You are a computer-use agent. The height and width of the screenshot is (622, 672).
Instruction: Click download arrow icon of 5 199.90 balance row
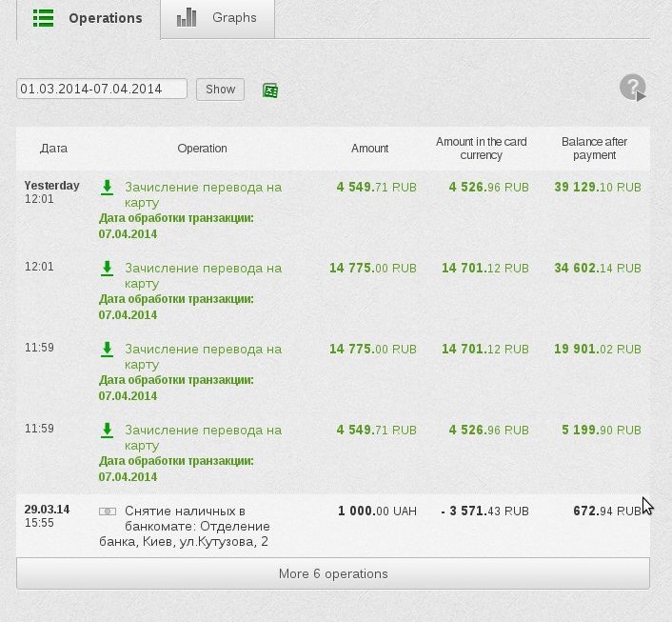pyautogui.click(x=108, y=431)
